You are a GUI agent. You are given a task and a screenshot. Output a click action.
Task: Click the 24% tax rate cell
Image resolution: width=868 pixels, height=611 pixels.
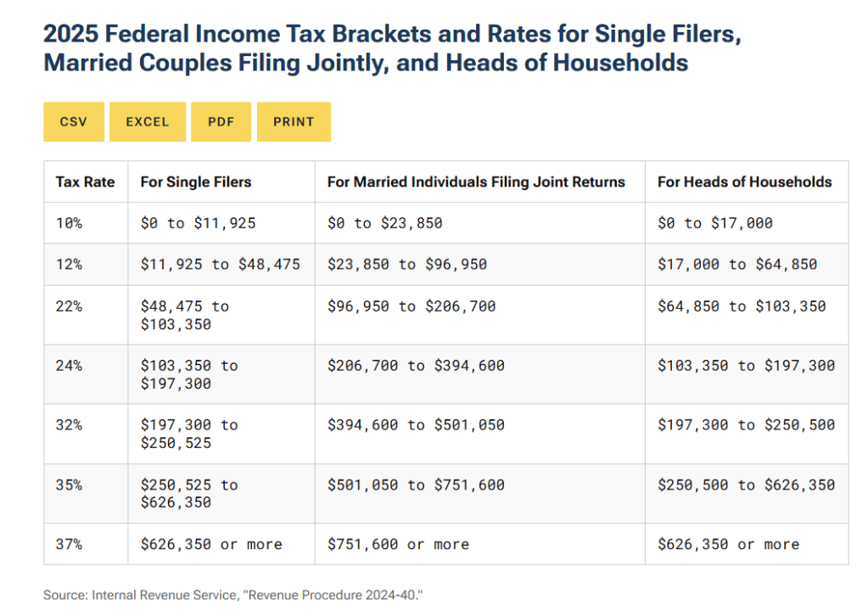(x=69, y=366)
